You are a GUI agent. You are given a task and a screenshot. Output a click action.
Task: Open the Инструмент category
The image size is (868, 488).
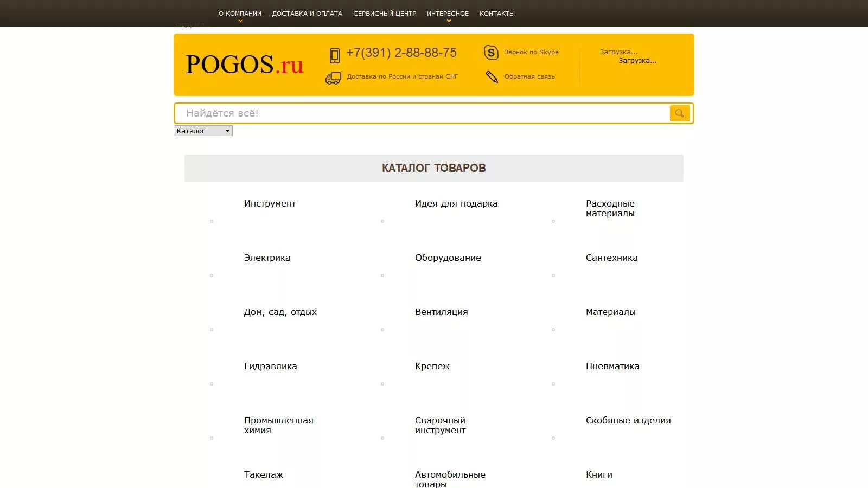click(x=270, y=203)
